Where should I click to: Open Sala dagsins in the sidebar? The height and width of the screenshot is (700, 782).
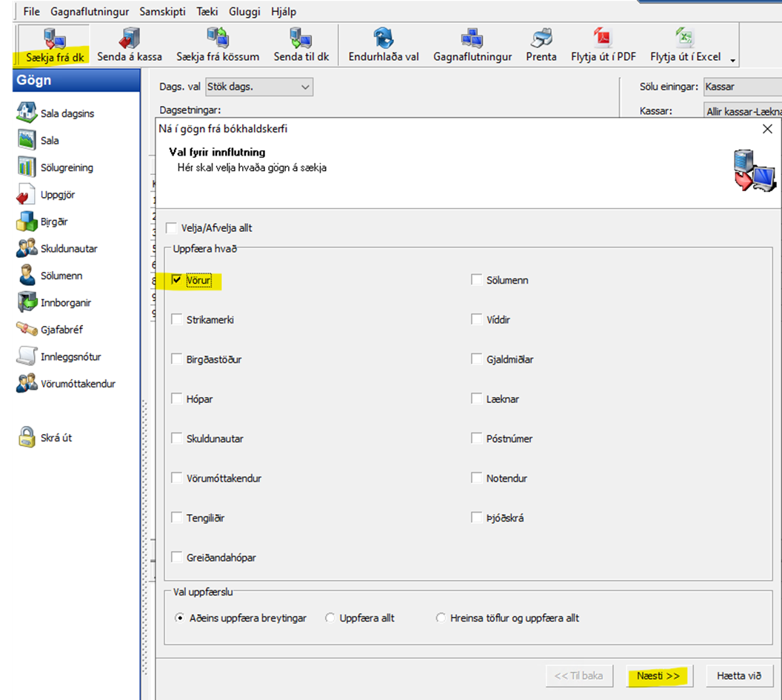[x=27, y=113]
